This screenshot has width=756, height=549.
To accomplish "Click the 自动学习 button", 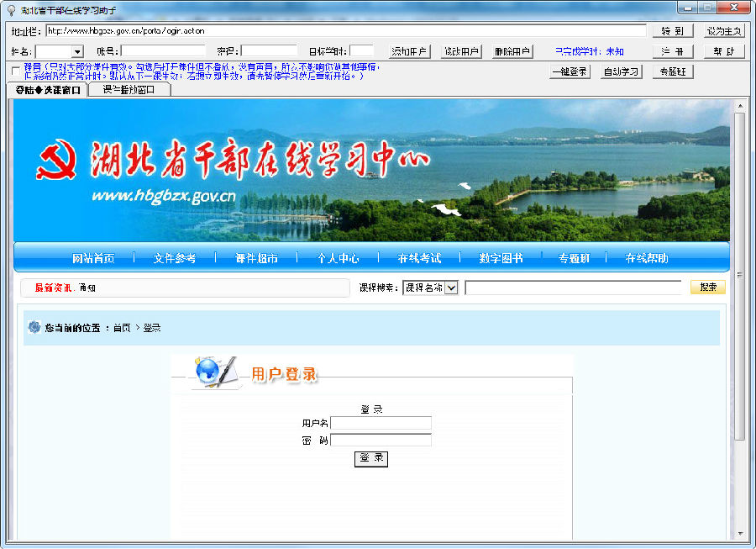I will coord(621,71).
